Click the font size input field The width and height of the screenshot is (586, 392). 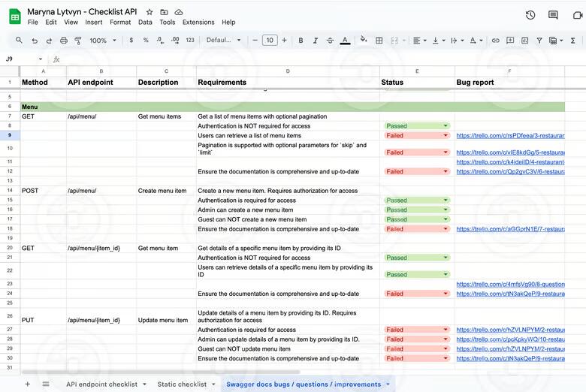pos(270,41)
